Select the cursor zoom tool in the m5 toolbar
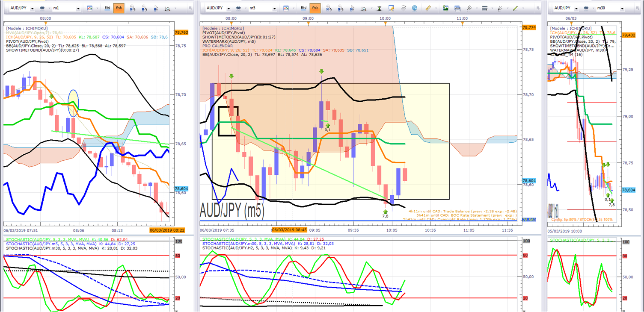The width and height of the screenshot is (644, 312). click(x=352, y=8)
